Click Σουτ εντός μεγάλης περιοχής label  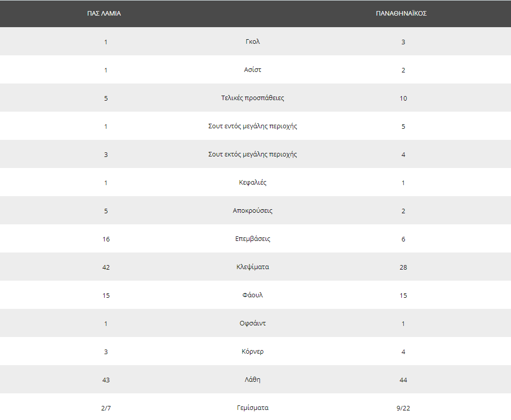point(252,126)
